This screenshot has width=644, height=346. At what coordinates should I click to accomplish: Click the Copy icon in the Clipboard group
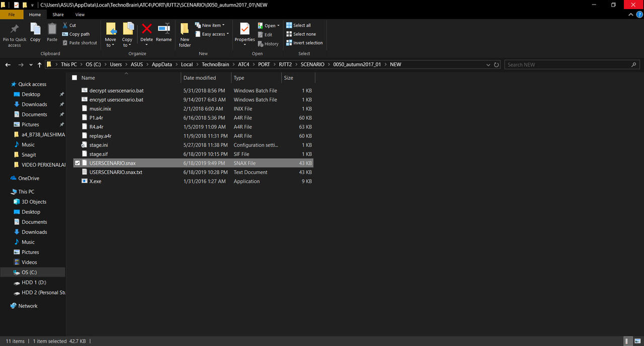point(35,30)
